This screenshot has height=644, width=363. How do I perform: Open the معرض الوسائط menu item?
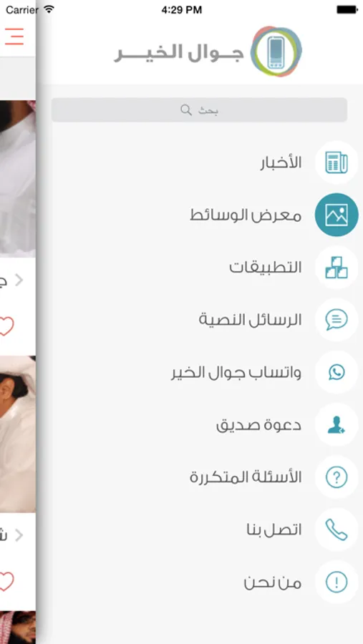pos(246,215)
